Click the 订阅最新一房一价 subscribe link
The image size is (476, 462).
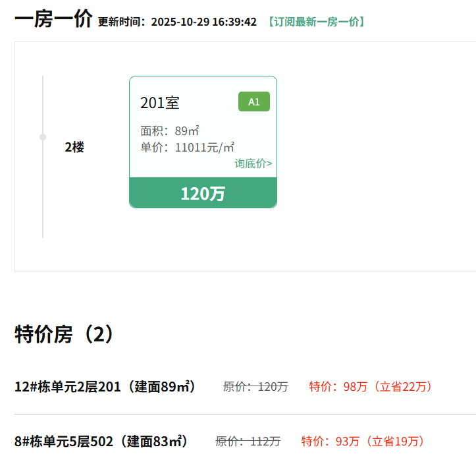pyautogui.click(x=316, y=22)
